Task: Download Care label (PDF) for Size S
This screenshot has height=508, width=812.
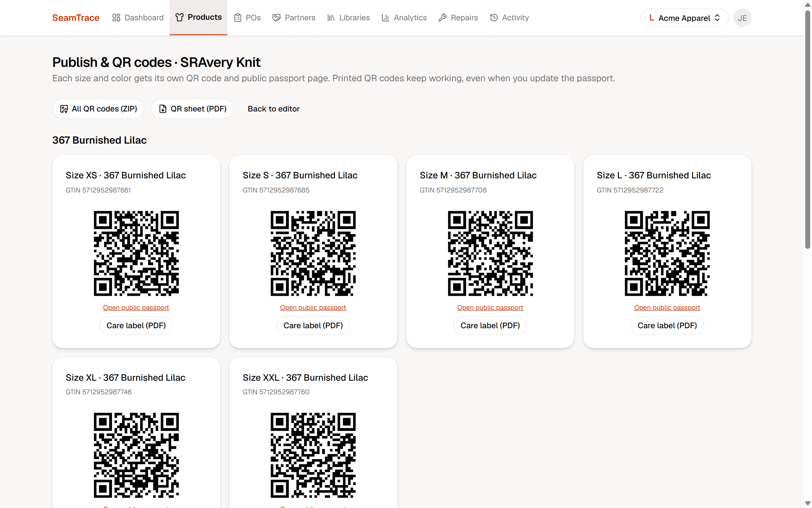Action: 313,326
